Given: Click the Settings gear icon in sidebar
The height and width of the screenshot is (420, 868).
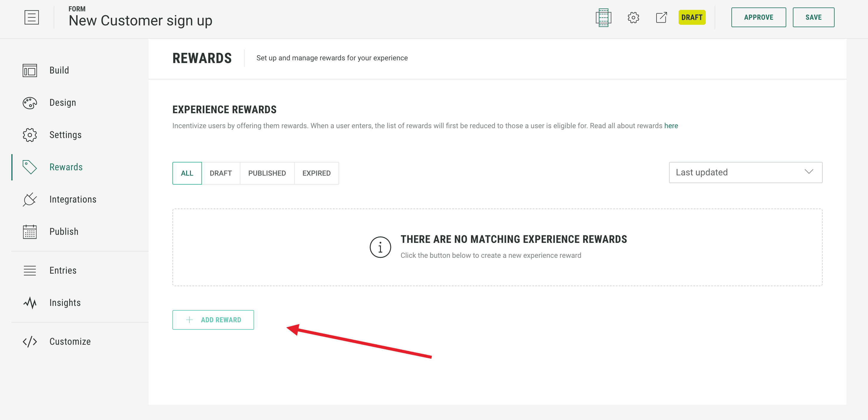Looking at the screenshot, I should pos(30,135).
